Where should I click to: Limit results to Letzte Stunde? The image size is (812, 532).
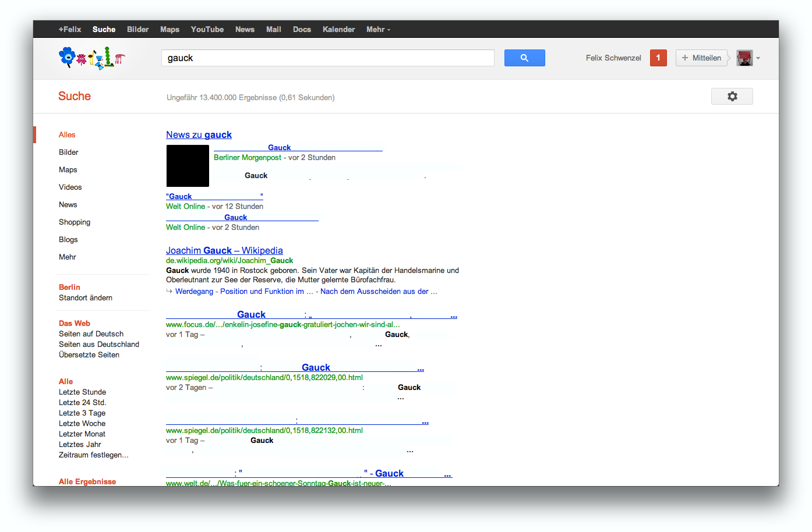(x=82, y=392)
